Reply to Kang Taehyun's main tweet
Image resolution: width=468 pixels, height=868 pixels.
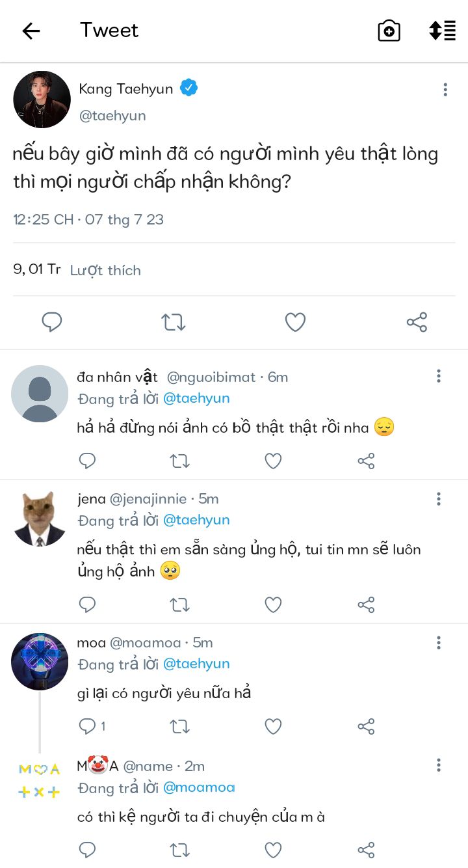(52, 322)
